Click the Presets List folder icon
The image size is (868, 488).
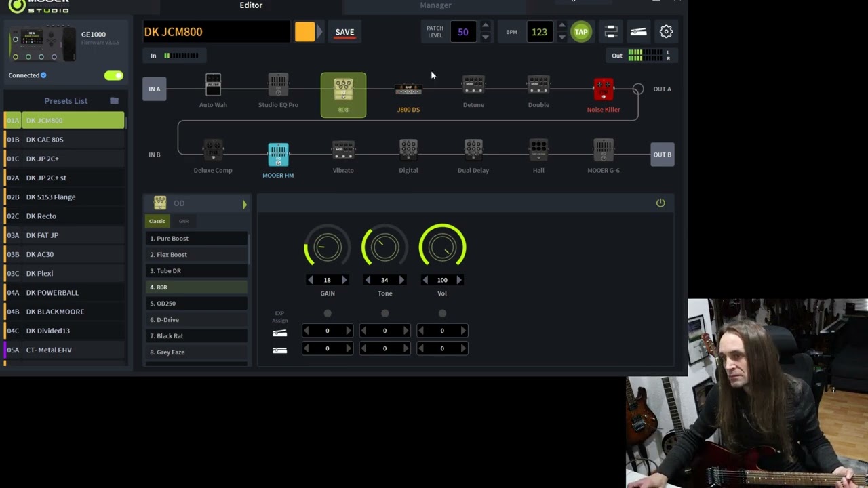click(x=114, y=101)
